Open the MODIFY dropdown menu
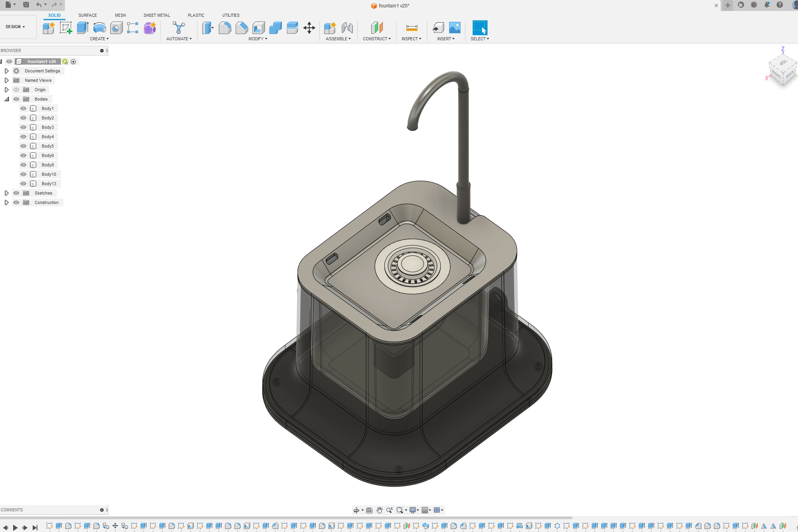Image resolution: width=798 pixels, height=532 pixels. pos(258,39)
